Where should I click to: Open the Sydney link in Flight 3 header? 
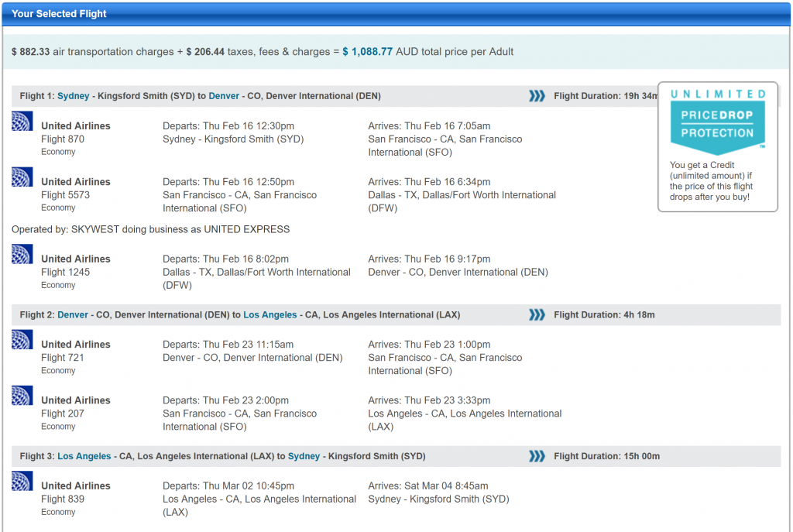tap(304, 456)
